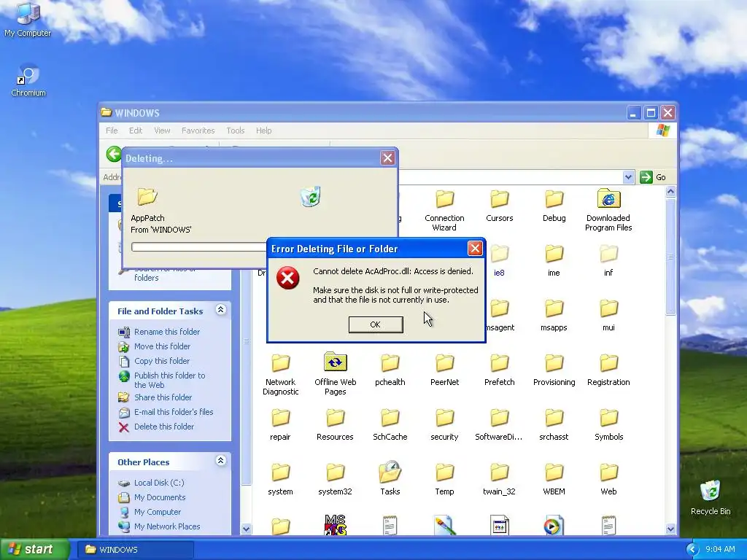Select the Tasks scheduled folder
The image size is (747, 560).
click(390, 478)
